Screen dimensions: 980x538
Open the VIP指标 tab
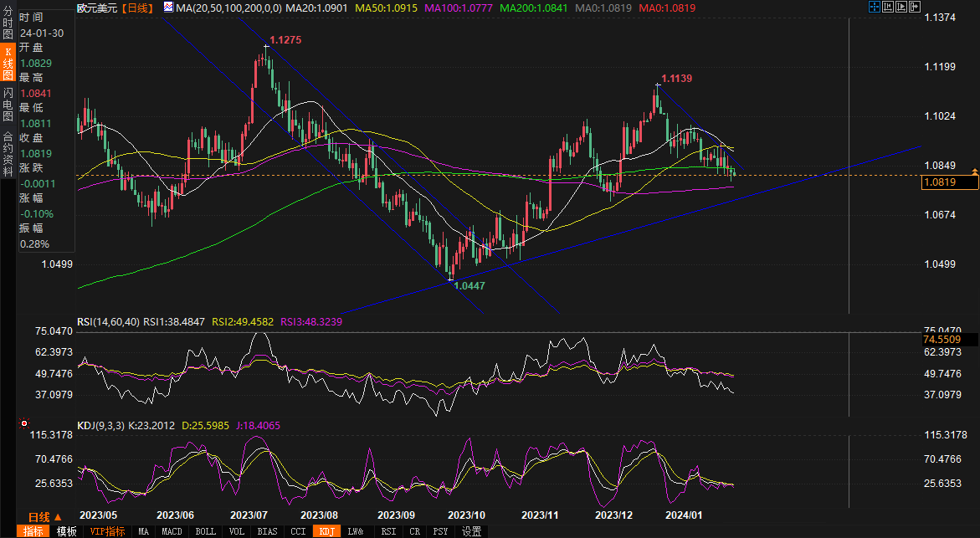coord(107,531)
